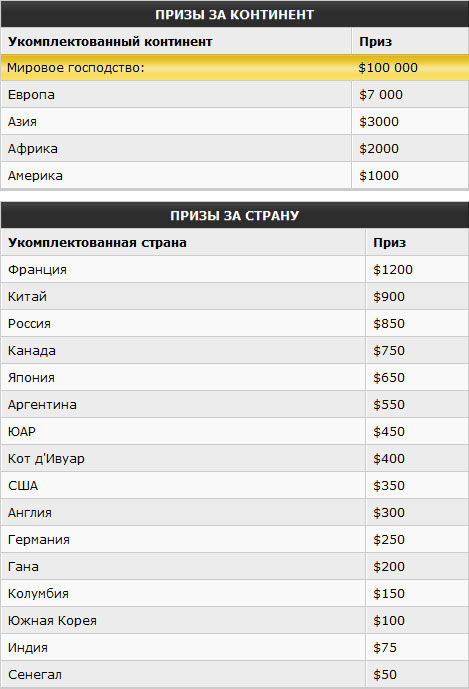Select the Южная Корея row

(234, 620)
